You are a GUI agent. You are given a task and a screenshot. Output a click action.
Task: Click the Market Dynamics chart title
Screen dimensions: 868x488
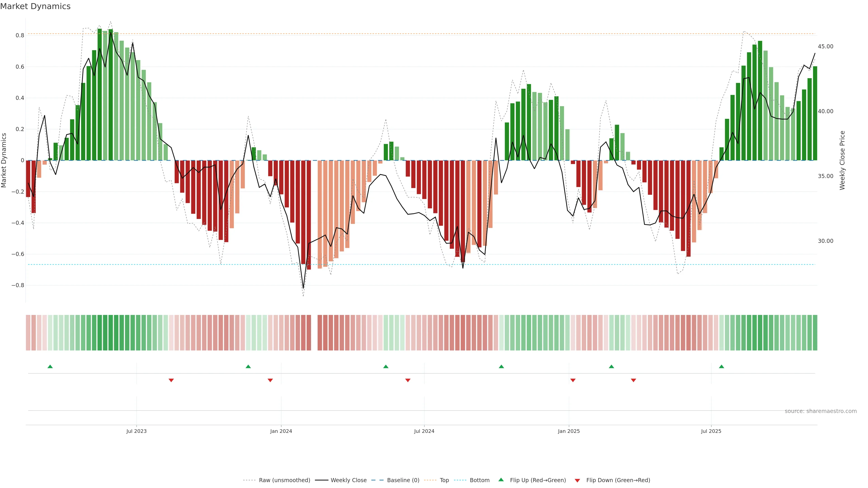tap(35, 6)
